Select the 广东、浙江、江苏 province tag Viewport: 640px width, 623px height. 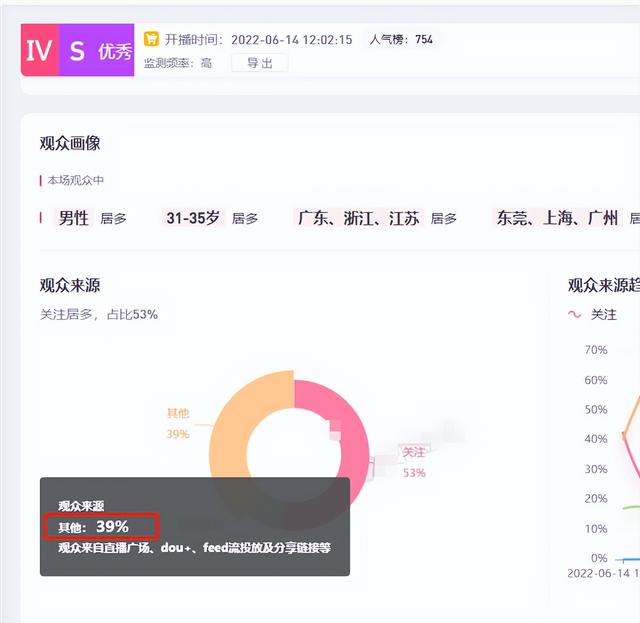click(358, 218)
